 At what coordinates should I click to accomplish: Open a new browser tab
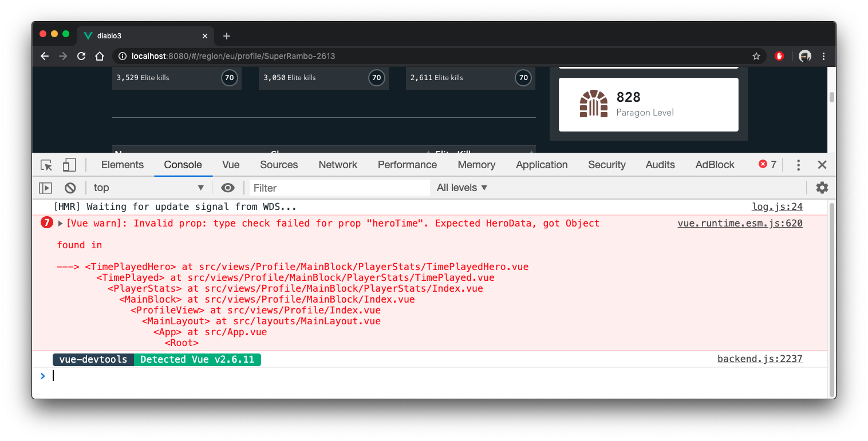[x=227, y=36]
